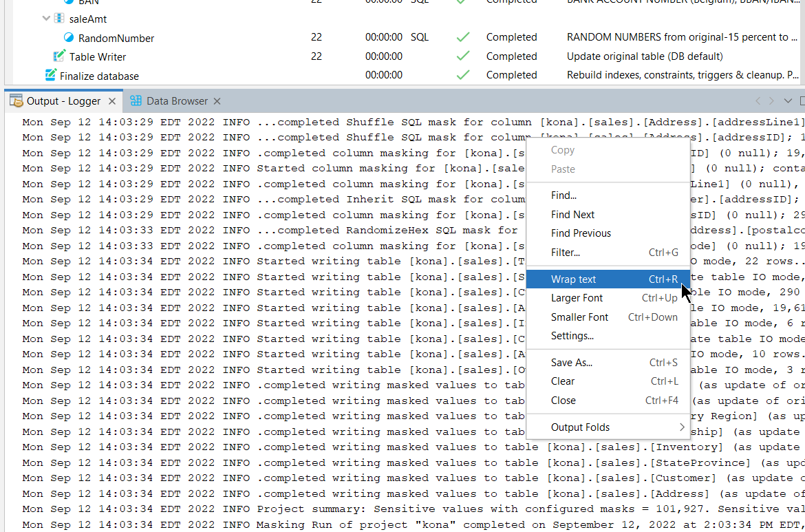Select the RandomNumber tree row label
Screen dimensions: 805x532
(x=116, y=38)
